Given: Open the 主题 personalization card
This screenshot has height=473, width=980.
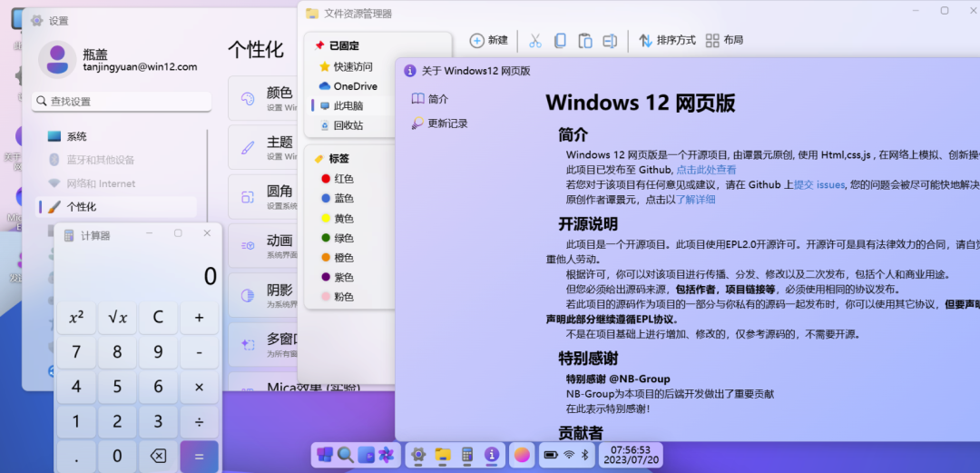Looking at the screenshot, I should pos(264,147).
